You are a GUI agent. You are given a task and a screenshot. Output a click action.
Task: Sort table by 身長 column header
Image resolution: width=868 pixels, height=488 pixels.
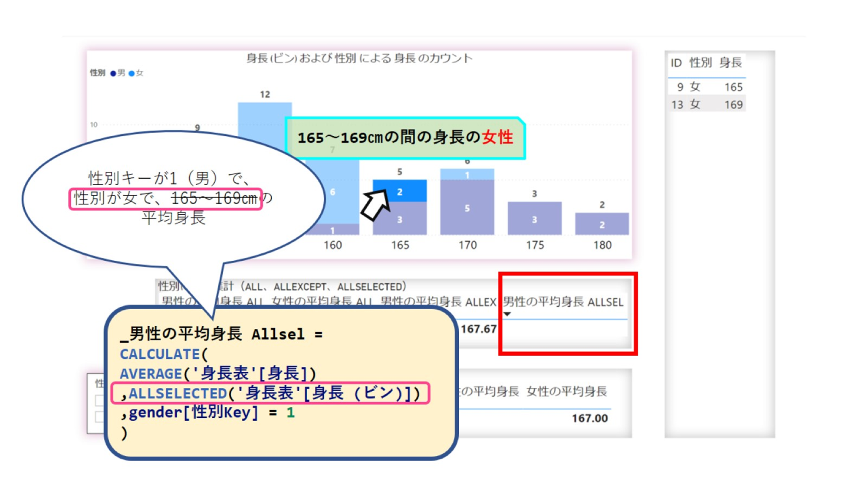point(730,63)
